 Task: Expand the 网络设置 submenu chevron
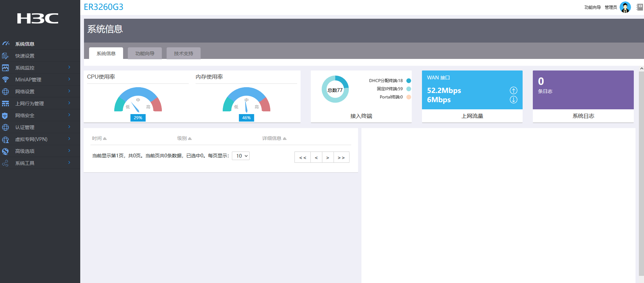coord(69,91)
